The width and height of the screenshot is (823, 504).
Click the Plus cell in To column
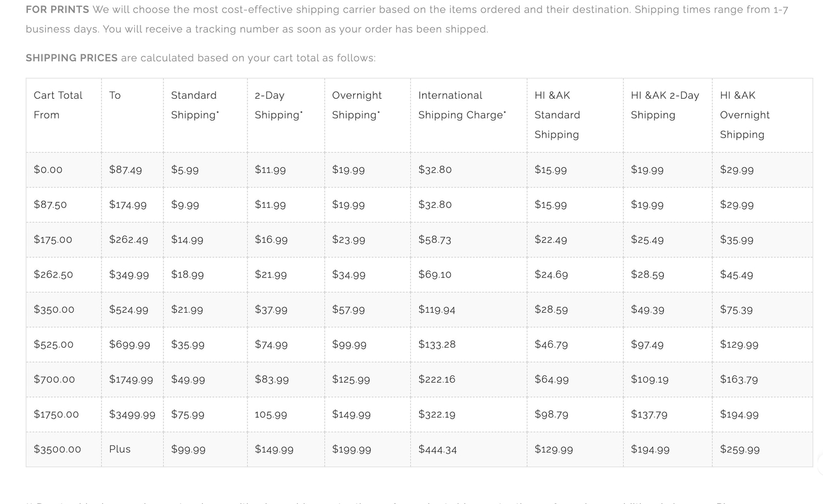pos(120,449)
